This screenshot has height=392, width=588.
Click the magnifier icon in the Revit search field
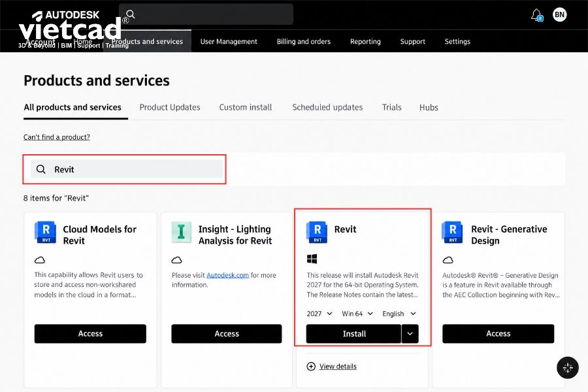(41, 169)
